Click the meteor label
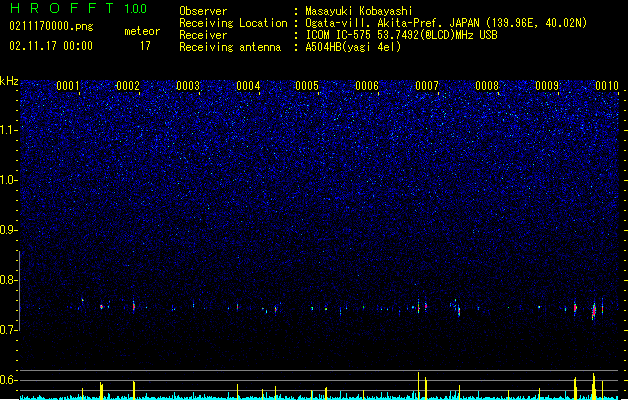 point(142,31)
